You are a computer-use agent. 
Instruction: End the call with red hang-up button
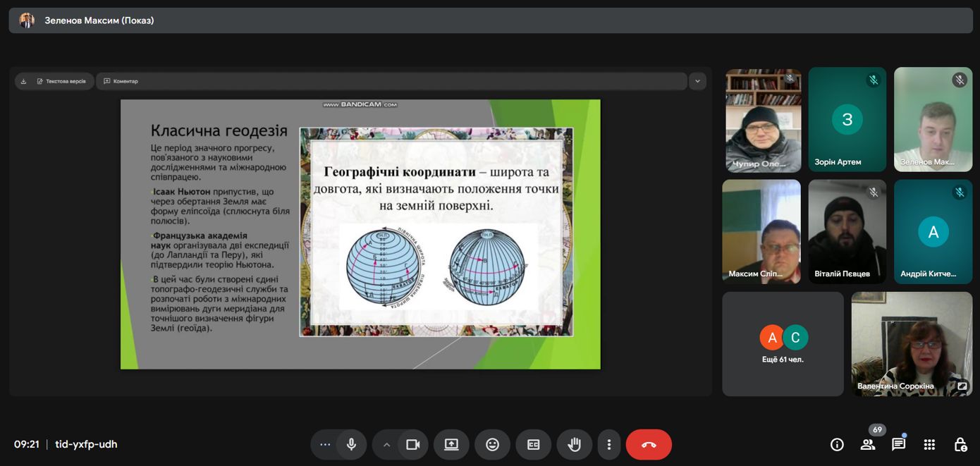click(x=649, y=444)
